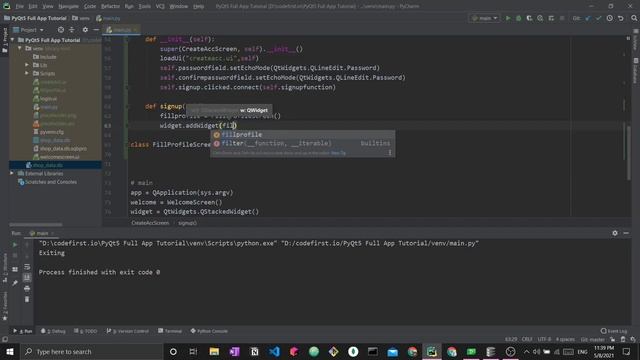Collapse PyQt5 Full App Tutorial root folder
640x360 pixels.
(12, 40)
